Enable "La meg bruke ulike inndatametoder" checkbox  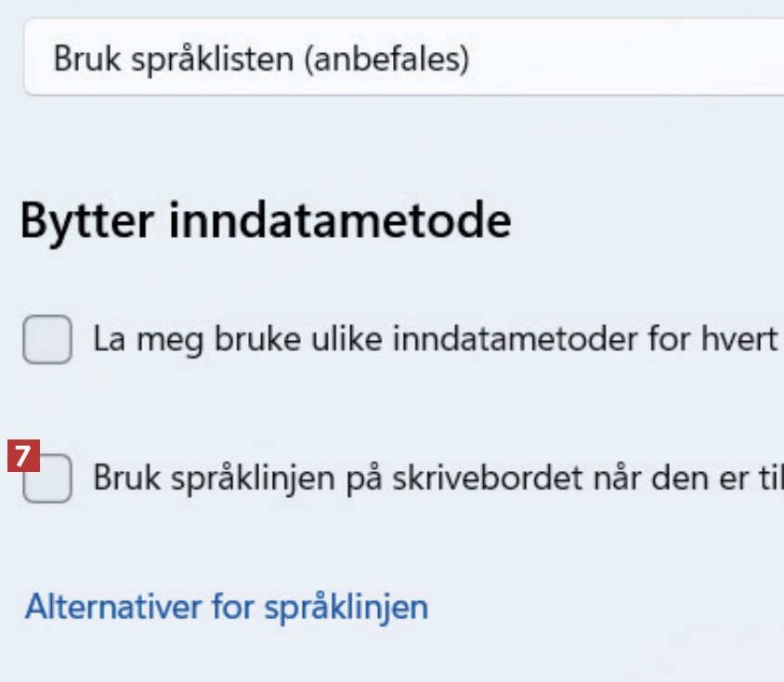pos(47,339)
